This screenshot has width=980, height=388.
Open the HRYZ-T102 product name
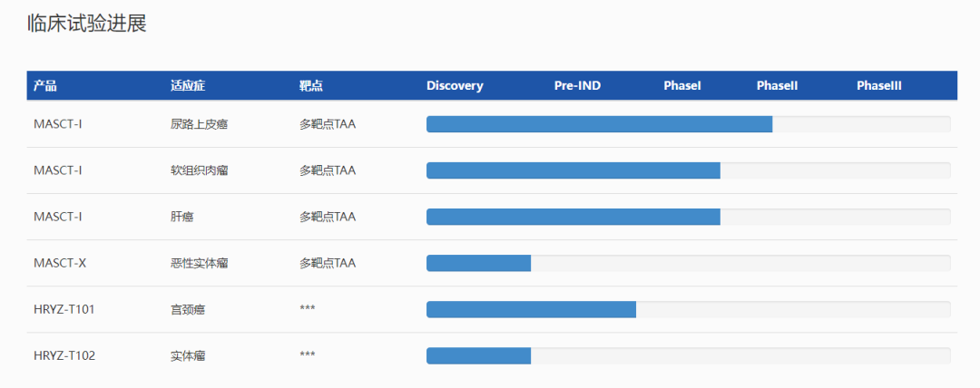(64, 355)
